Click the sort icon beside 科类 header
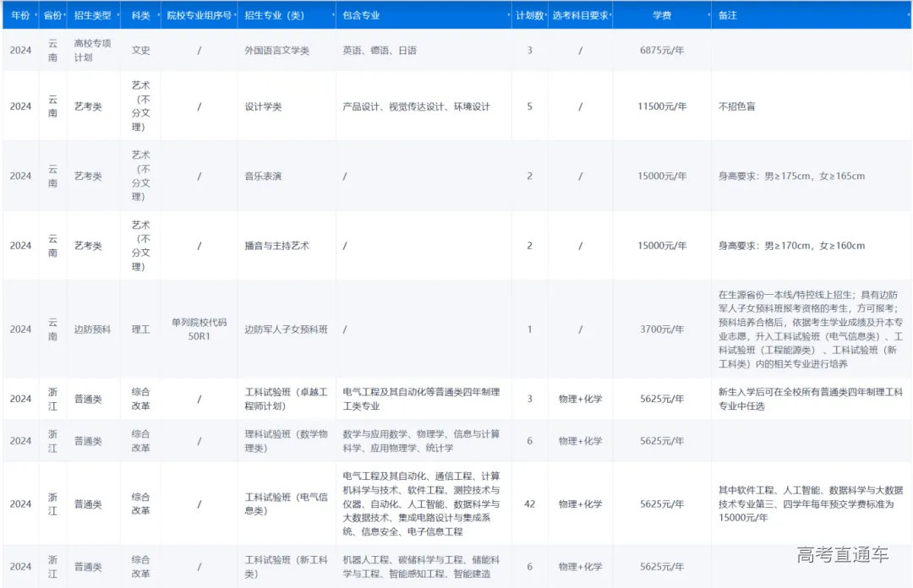 click(157, 15)
